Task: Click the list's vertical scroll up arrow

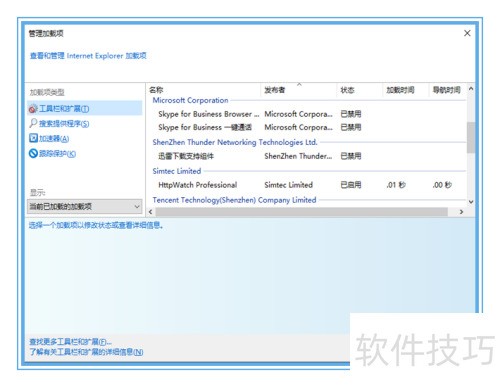Action: pos(471,89)
